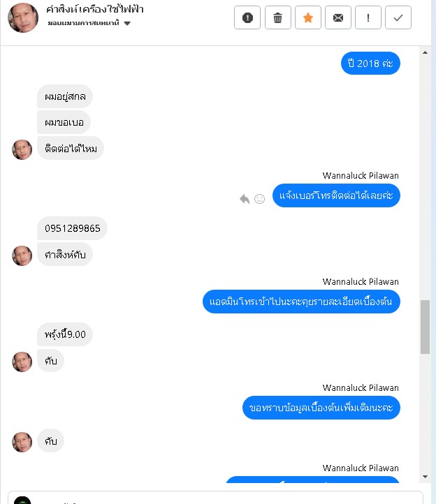Expand the assign conversation dropdown arrow

tap(127, 23)
